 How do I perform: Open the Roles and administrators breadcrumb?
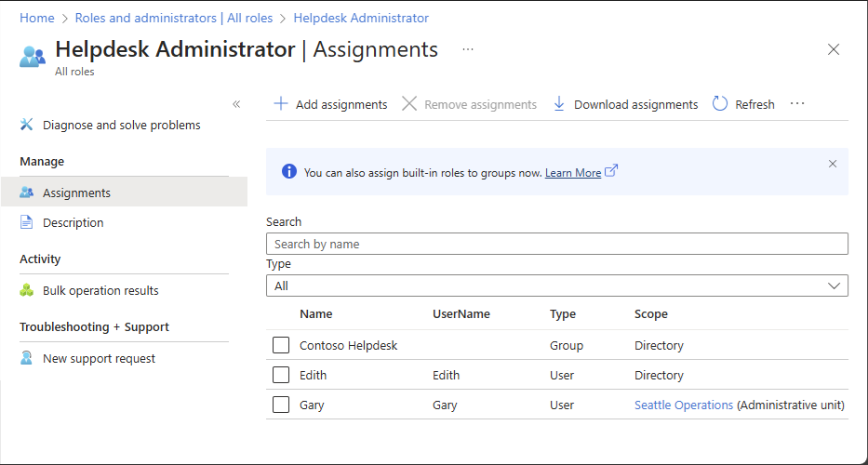tap(173, 18)
